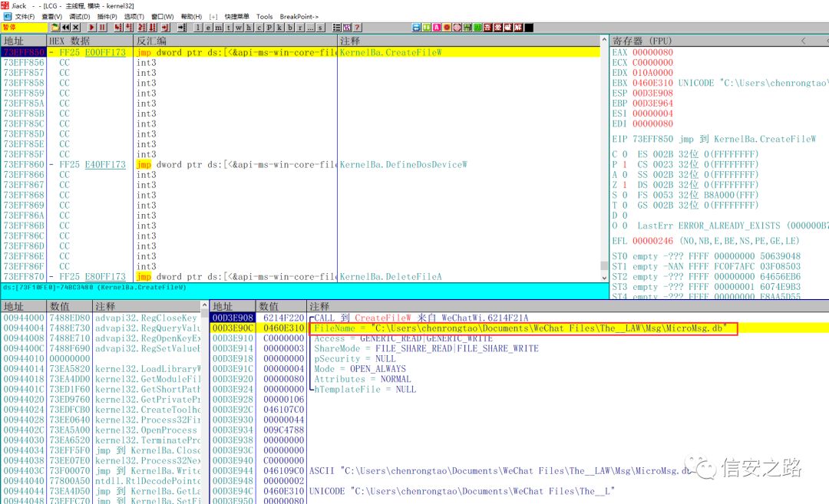Open the 调试(D) debug menu
Image resolution: width=829 pixels, height=504 pixels.
79,16
